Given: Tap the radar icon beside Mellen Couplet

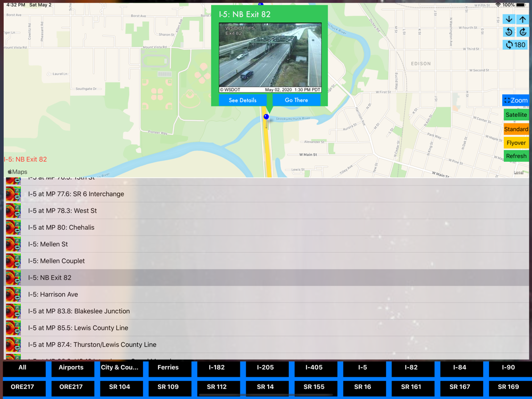Looking at the screenshot, I should (x=13, y=261).
